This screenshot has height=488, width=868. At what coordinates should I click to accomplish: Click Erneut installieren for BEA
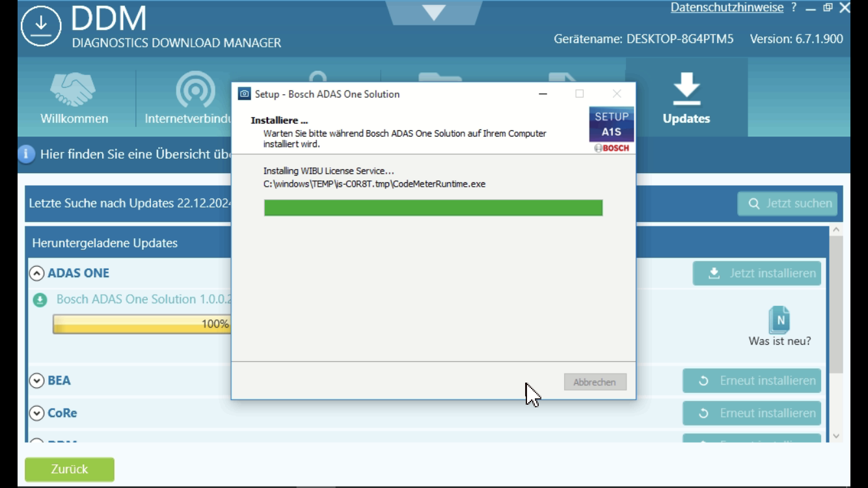click(752, 381)
